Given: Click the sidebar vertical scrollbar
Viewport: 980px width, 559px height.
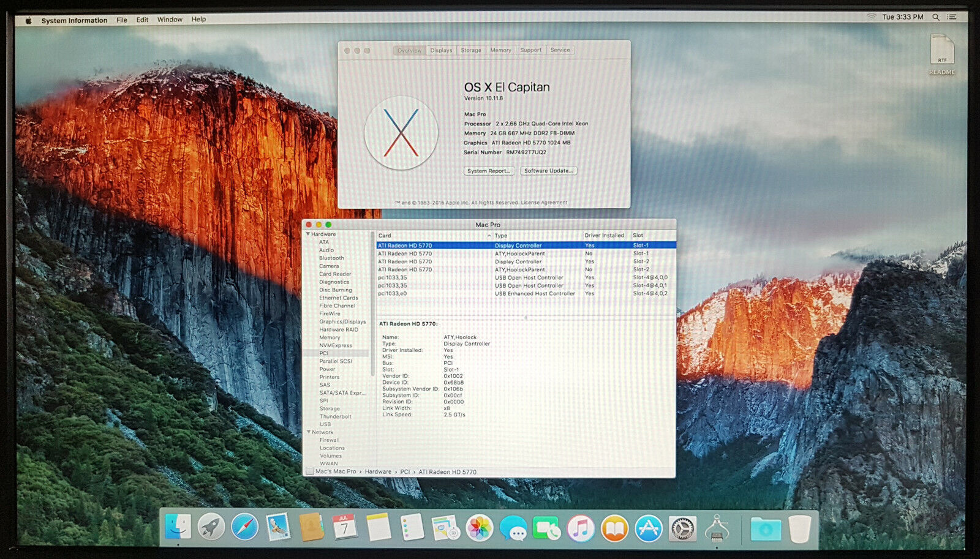Looking at the screenshot, I should click(372, 303).
